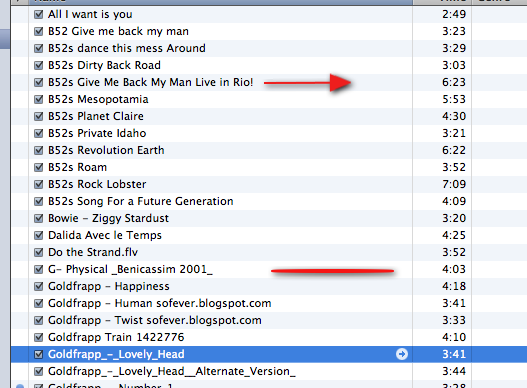Select the song B52s Dirty Back Road

(x=104, y=65)
